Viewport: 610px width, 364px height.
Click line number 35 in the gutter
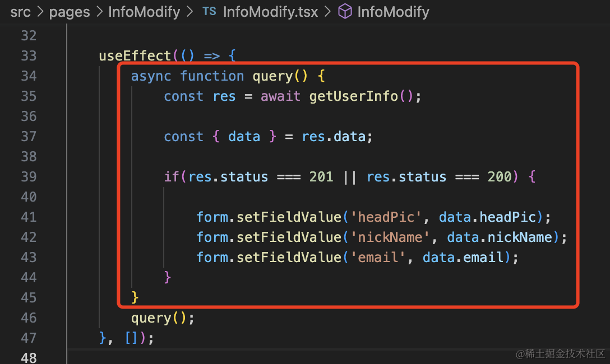[29, 96]
